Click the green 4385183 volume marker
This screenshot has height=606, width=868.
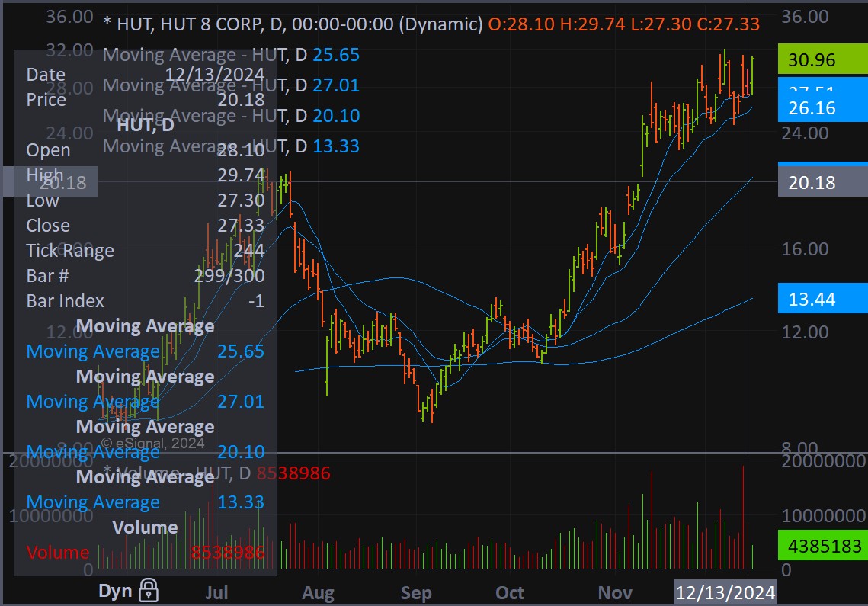[x=822, y=546]
